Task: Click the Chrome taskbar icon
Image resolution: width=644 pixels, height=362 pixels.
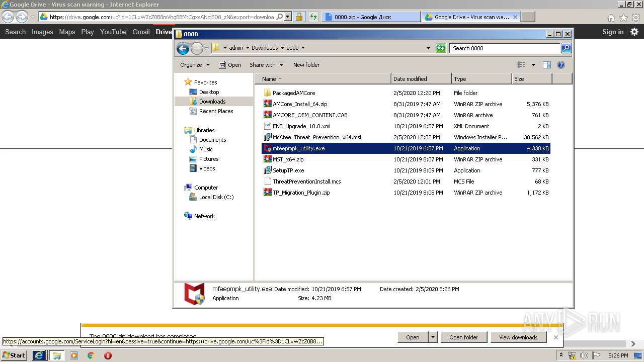Action: tap(91, 355)
